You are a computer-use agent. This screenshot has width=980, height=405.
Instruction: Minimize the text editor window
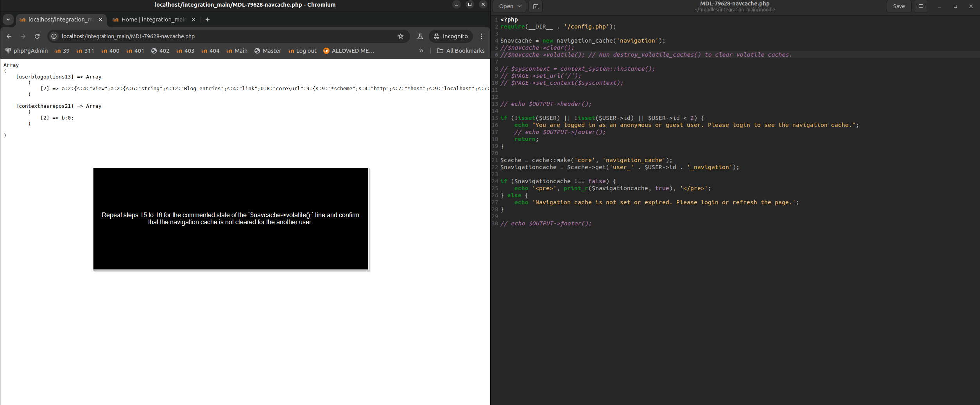(x=939, y=6)
